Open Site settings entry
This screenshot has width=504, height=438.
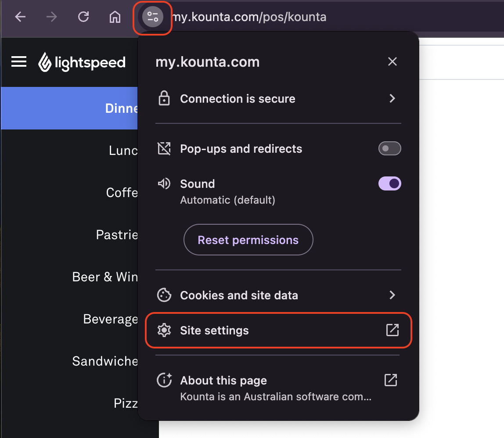278,330
